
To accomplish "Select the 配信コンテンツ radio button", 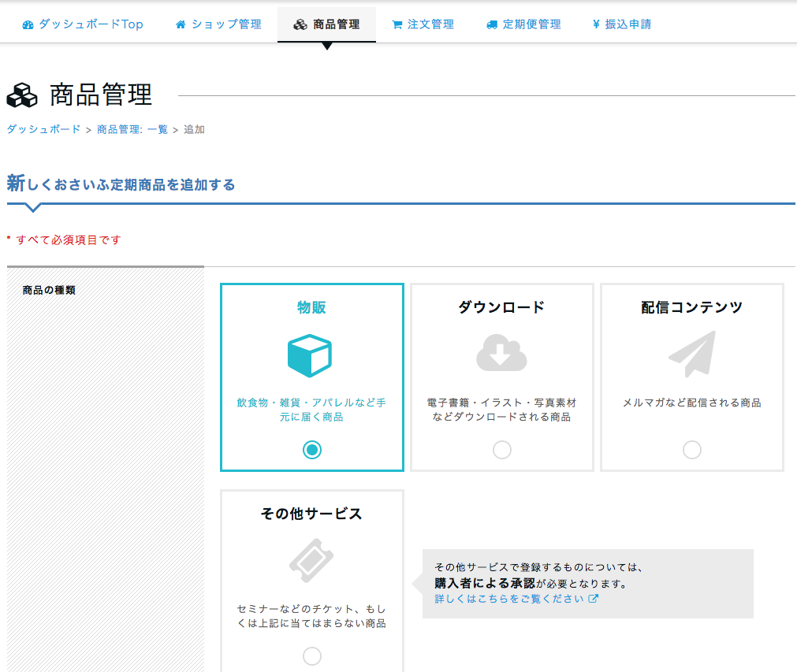I will point(692,450).
